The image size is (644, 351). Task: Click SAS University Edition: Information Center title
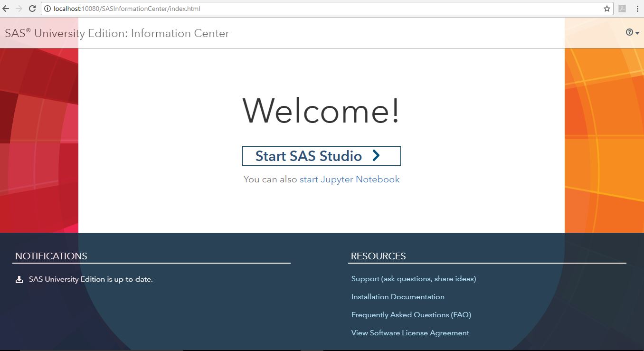pos(117,33)
